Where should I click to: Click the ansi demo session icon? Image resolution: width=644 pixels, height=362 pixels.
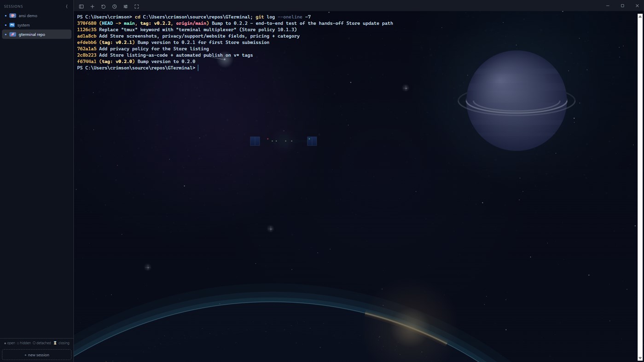pos(13,16)
